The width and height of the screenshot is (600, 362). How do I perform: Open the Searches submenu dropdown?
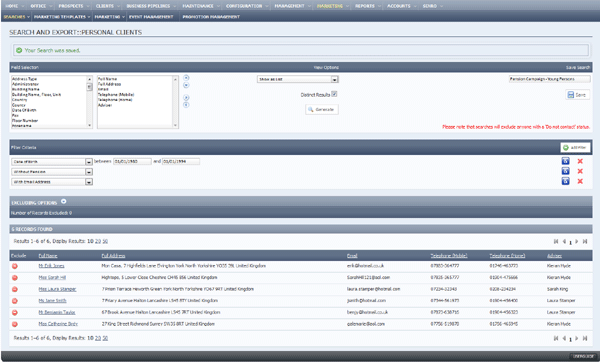click(x=16, y=17)
